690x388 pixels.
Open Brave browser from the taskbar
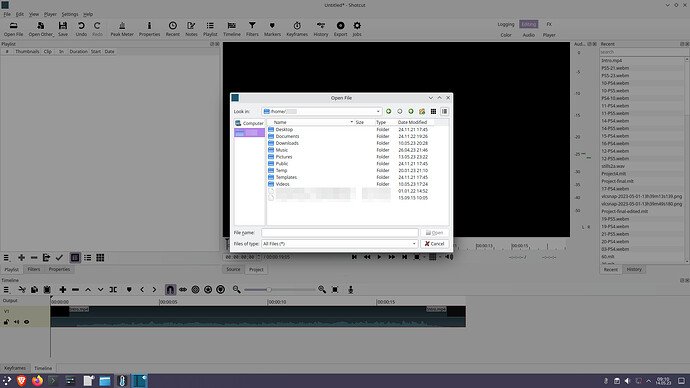point(21,381)
